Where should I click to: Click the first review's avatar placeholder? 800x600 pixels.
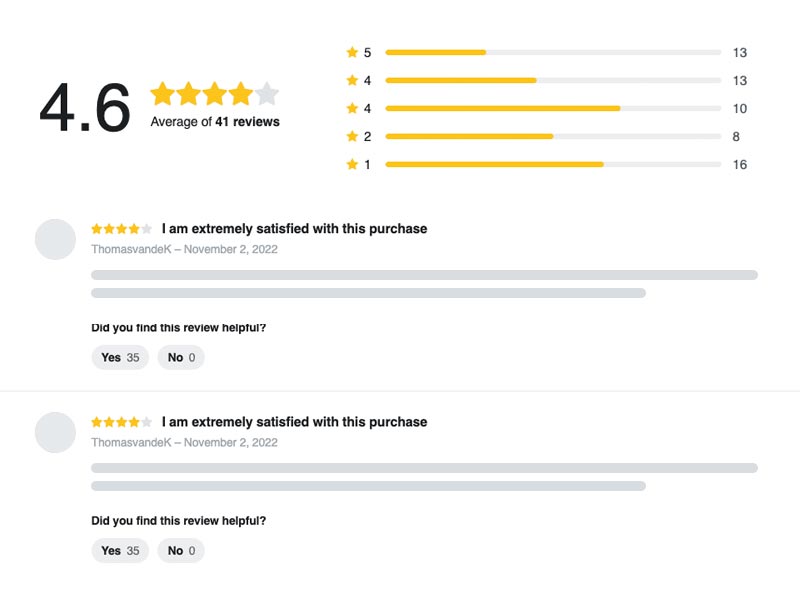click(x=56, y=239)
